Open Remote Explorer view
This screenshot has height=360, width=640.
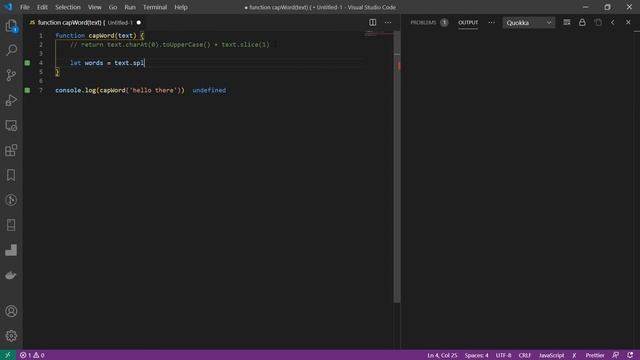coord(11,125)
